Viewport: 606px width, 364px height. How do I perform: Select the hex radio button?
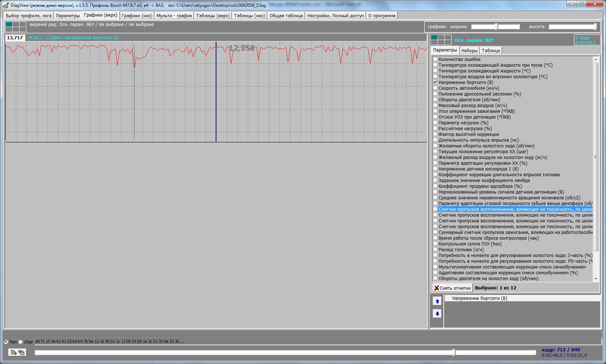click(6, 342)
